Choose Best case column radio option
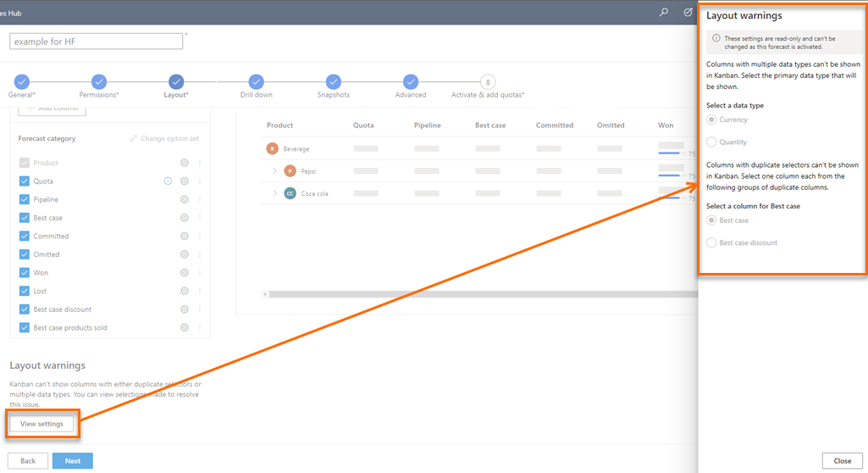 coord(711,220)
